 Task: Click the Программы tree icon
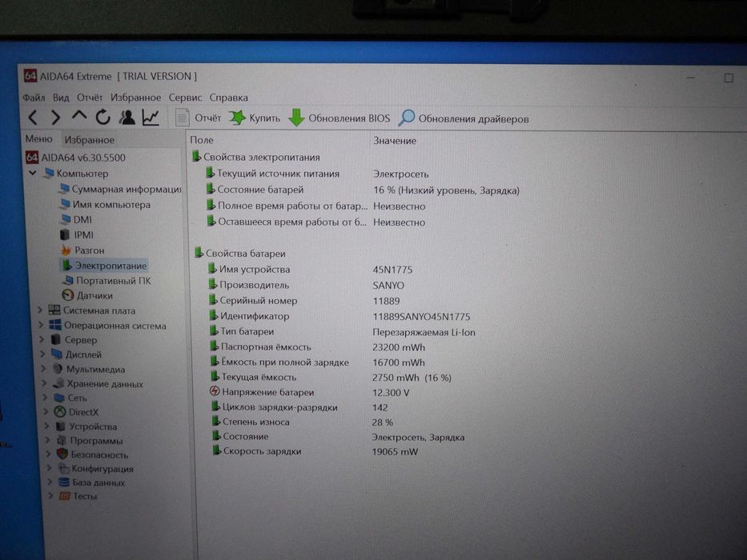(62, 441)
